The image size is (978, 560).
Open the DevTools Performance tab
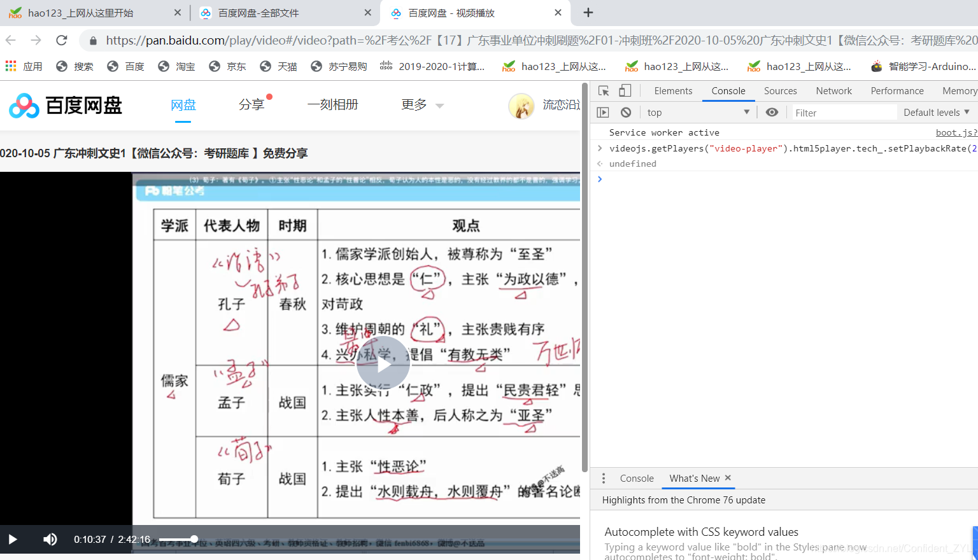897,91
